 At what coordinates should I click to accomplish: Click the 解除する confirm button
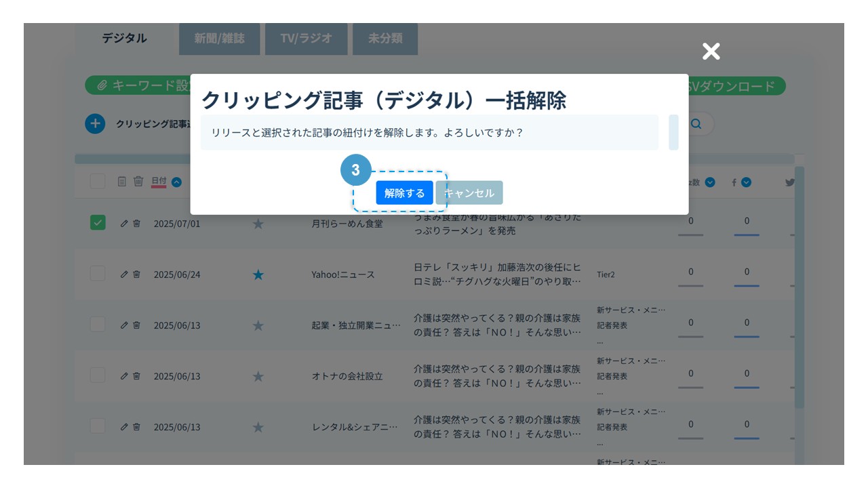pos(404,193)
